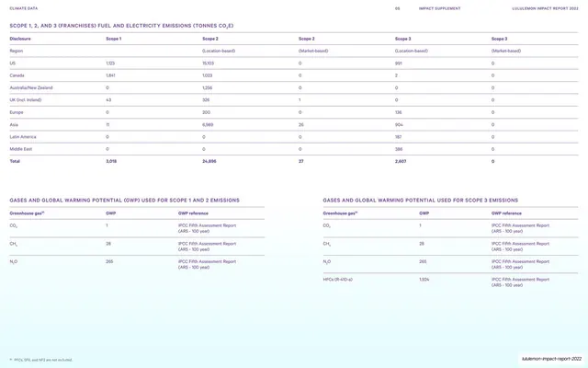Click the 'Region' row label
The height and width of the screenshot is (368, 588).
coord(17,51)
